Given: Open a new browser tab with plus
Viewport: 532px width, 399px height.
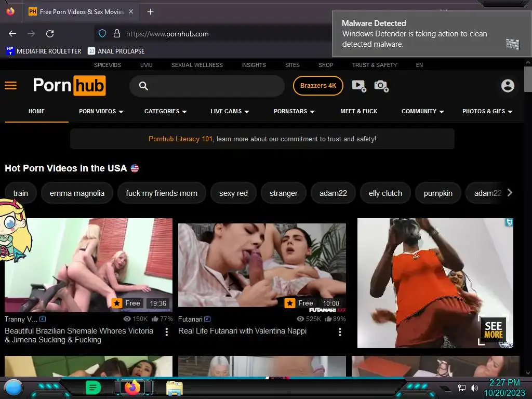Looking at the screenshot, I should coord(150,12).
